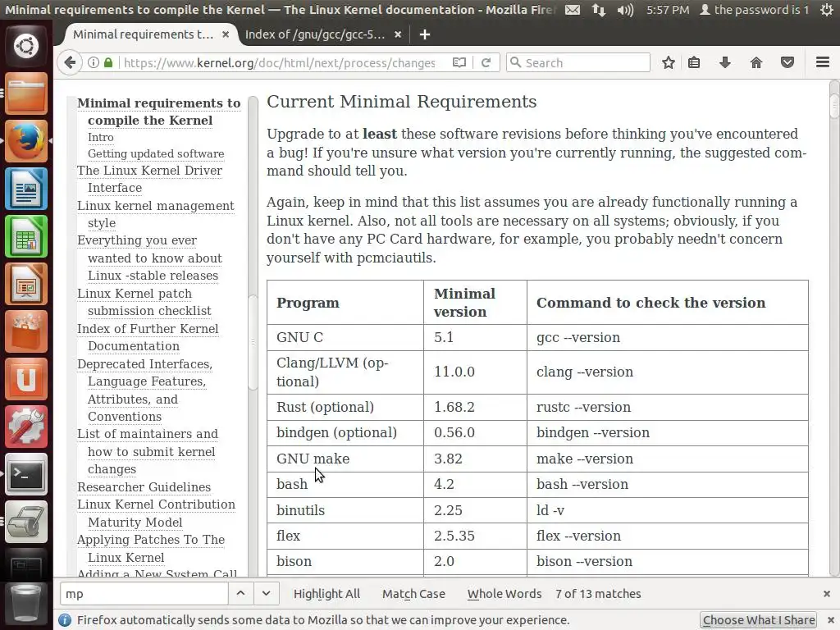Toggle Whole Words in the find bar
Screen dimensions: 840x630
point(504,594)
